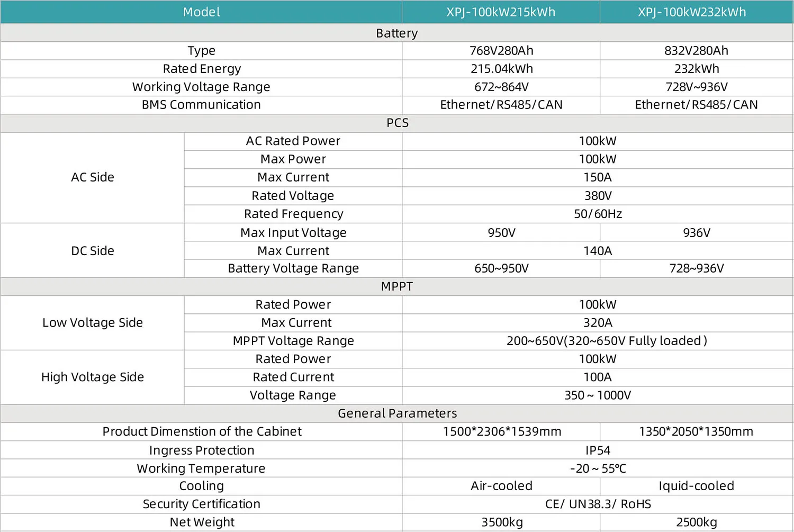Click the 950V max input voltage value
Image resolution: width=794 pixels, height=532 pixels.
pos(501,233)
